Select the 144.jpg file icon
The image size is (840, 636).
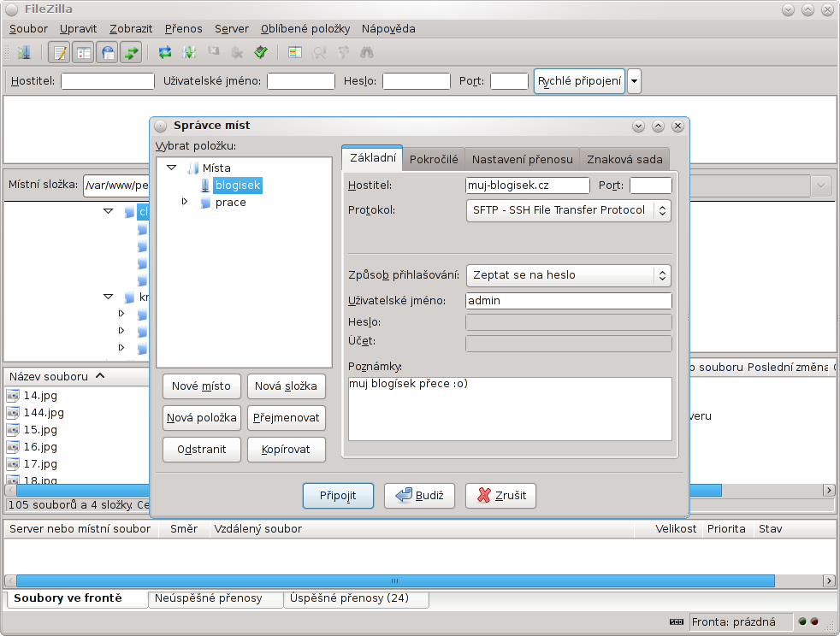(x=13, y=413)
